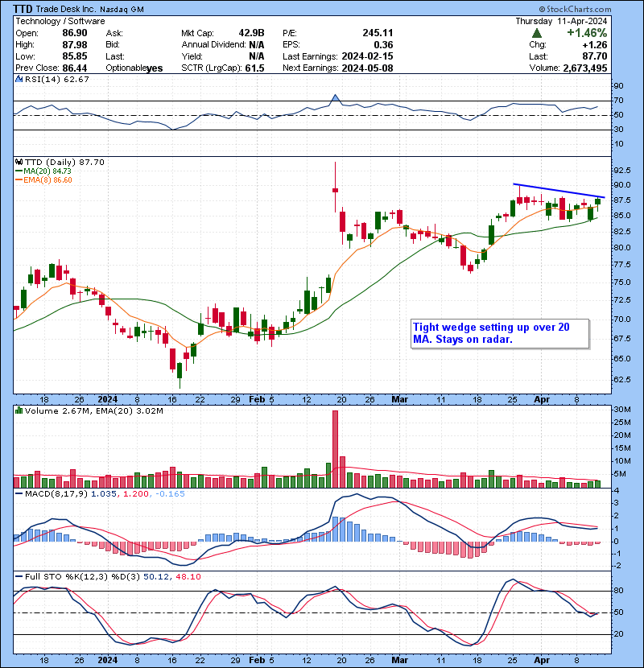Click the Volume value 2,673,495
The image size is (644, 668).
(x=585, y=68)
